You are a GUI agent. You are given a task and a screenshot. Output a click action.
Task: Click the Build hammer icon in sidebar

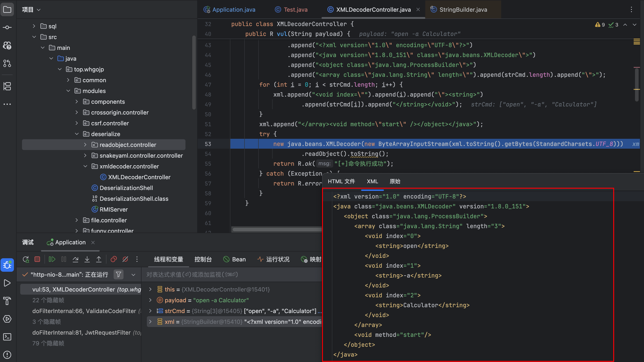coord(7,301)
